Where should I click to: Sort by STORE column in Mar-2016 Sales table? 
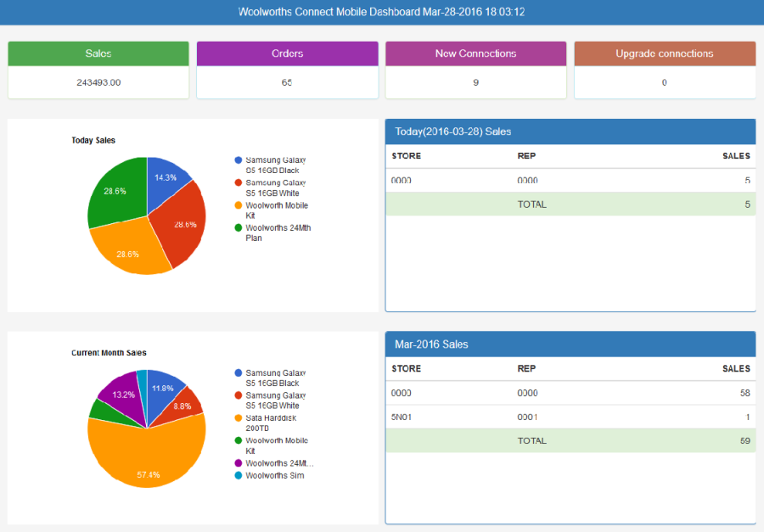coord(407,369)
